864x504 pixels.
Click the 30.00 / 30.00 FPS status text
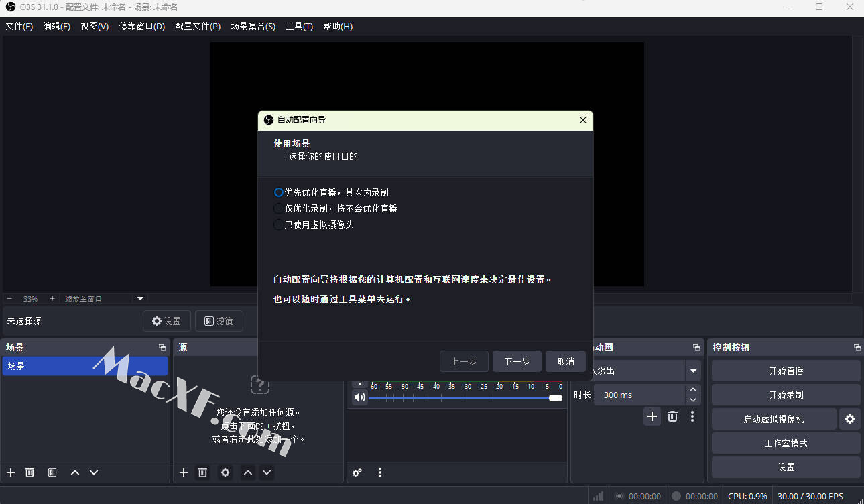click(x=810, y=496)
